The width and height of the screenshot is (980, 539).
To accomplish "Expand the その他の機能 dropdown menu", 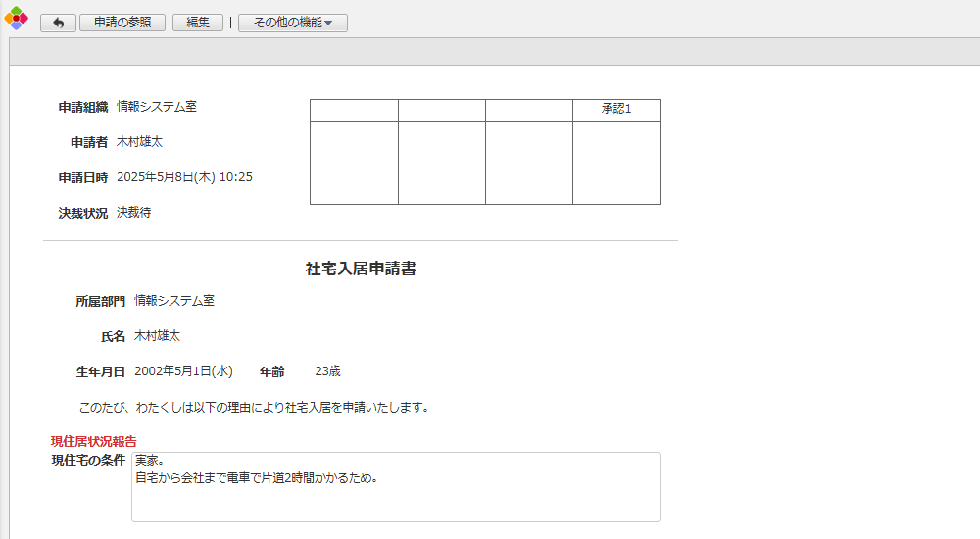I will [x=292, y=23].
